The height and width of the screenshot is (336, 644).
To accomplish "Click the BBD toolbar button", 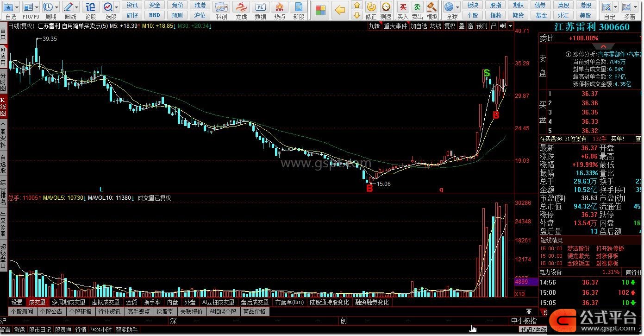I will click(x=155, y=15).
